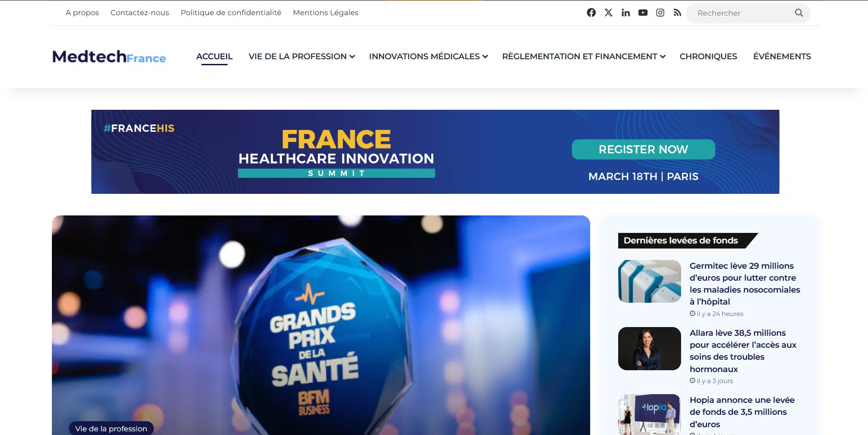The height and width of the screenshot is (435, 868).
Task: Open the YouTube social icon
Action: [643, 13]
